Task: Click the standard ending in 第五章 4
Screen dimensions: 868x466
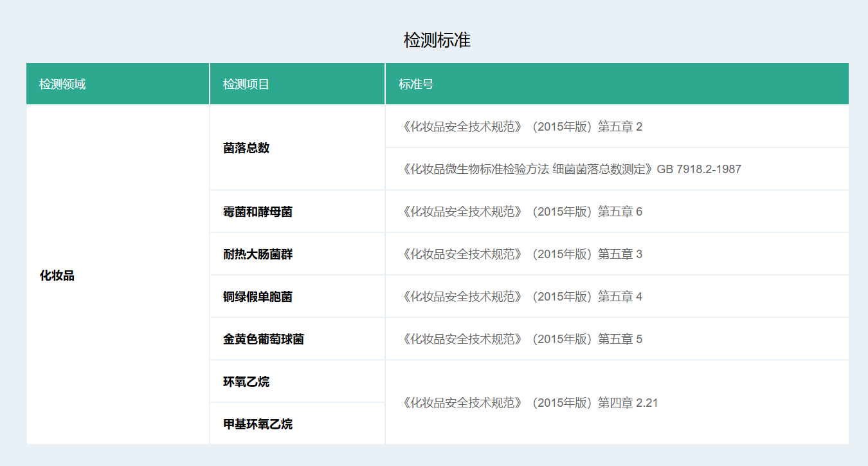Action: coord(521,297)
